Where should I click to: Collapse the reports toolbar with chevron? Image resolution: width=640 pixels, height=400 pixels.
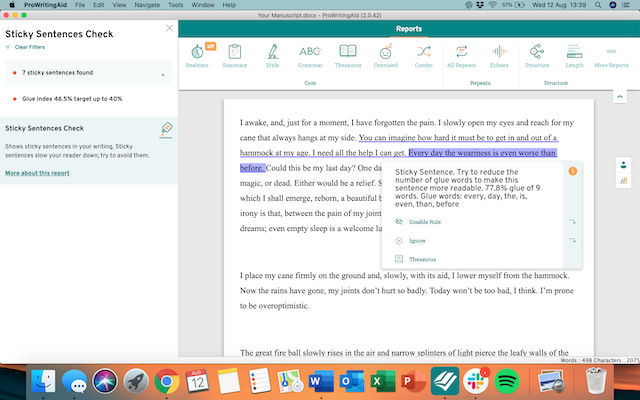tap(620, 97)
